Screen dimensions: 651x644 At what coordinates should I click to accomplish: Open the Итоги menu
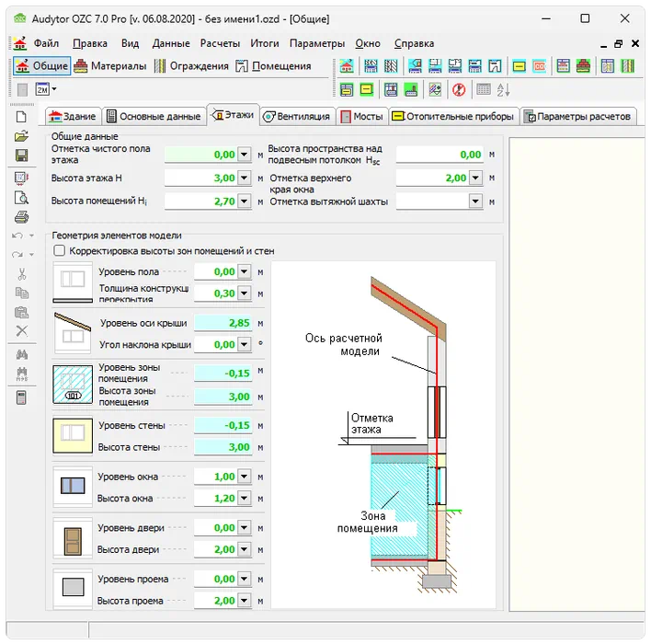[x=265, y=43]
